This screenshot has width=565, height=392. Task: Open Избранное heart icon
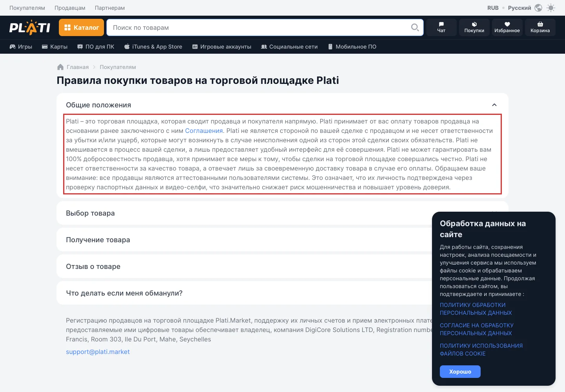click(507, 27)
